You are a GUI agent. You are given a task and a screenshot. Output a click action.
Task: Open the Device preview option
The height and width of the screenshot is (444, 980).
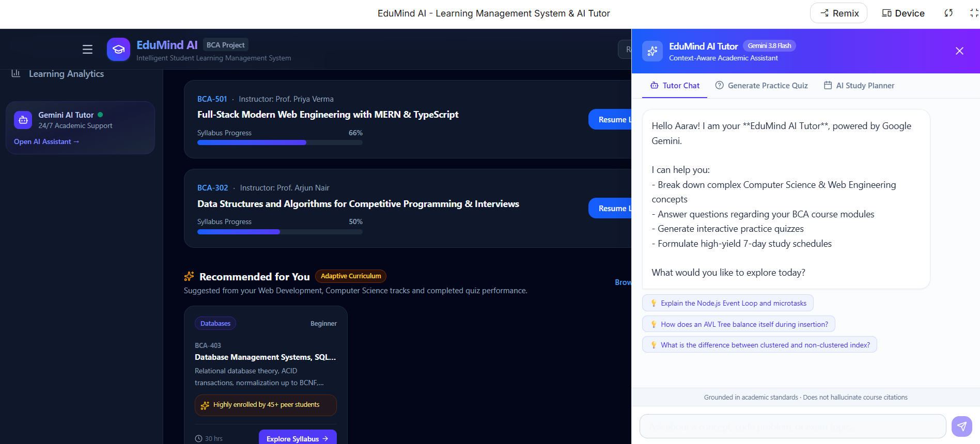point(903,13)
